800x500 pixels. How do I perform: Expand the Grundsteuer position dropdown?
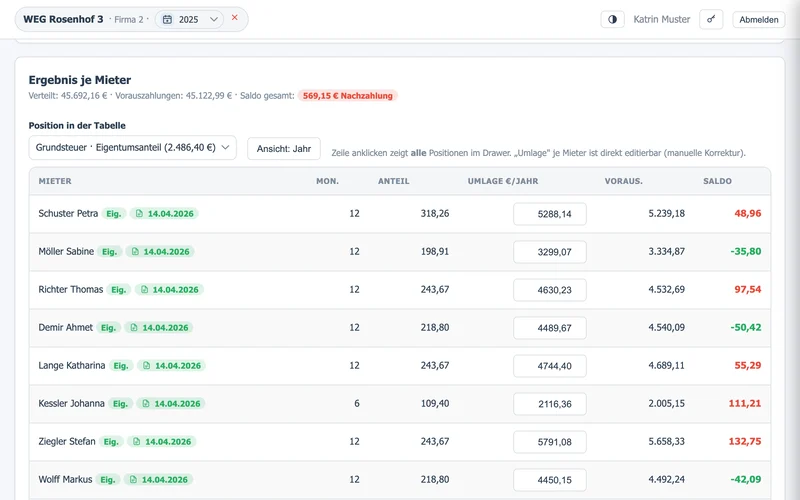point(133,147)
